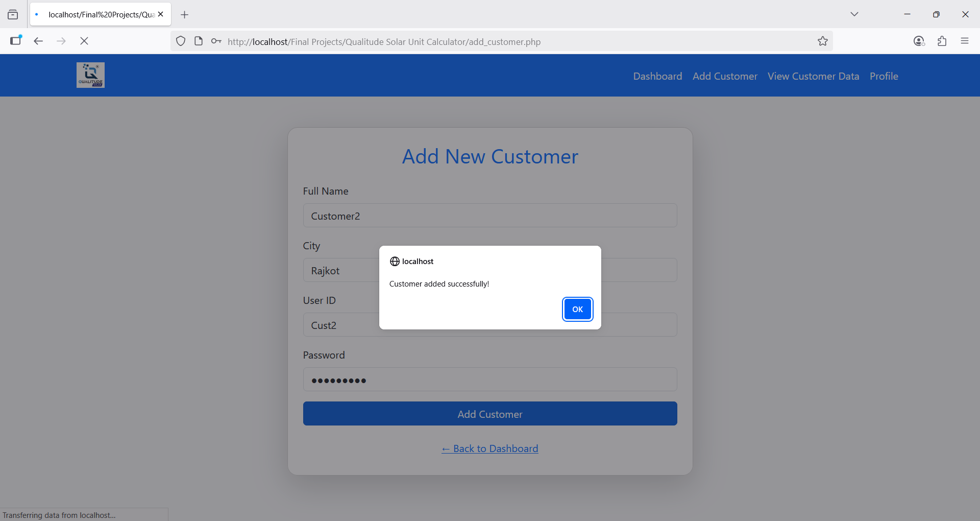Click the bookmark star icon

pos(822,41)
